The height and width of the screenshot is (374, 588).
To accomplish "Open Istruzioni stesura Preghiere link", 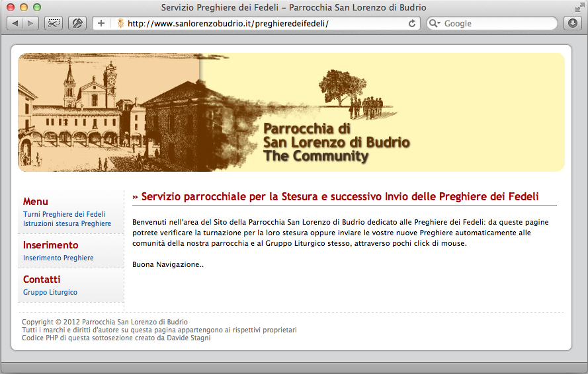I will pyautogui.click(x=67, y=223).
